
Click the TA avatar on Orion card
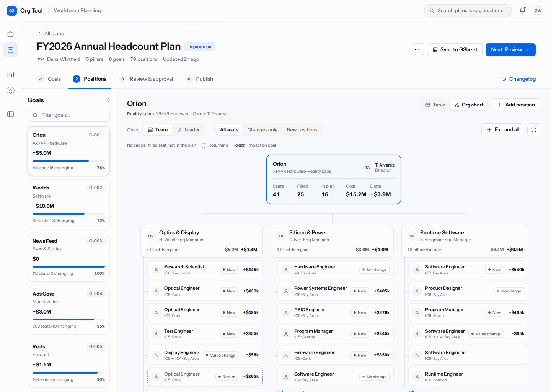(x=367, y=168)
